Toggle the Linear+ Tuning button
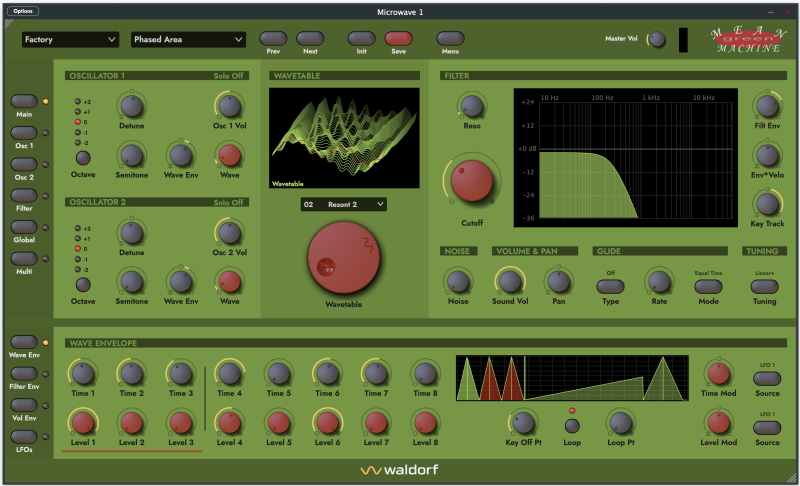Image resolution: width=800 pixels, height=486 pixels. (764, 287)
